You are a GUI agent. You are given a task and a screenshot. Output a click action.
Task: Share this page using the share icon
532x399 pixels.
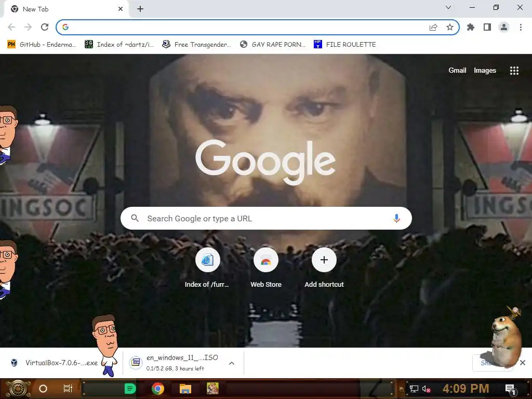pos(433,27)
